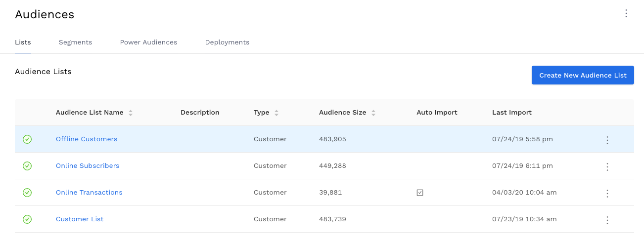Click the green status check for Customer List
The image size is (644, 243).
pyautogui.click(x=27, y=219)
